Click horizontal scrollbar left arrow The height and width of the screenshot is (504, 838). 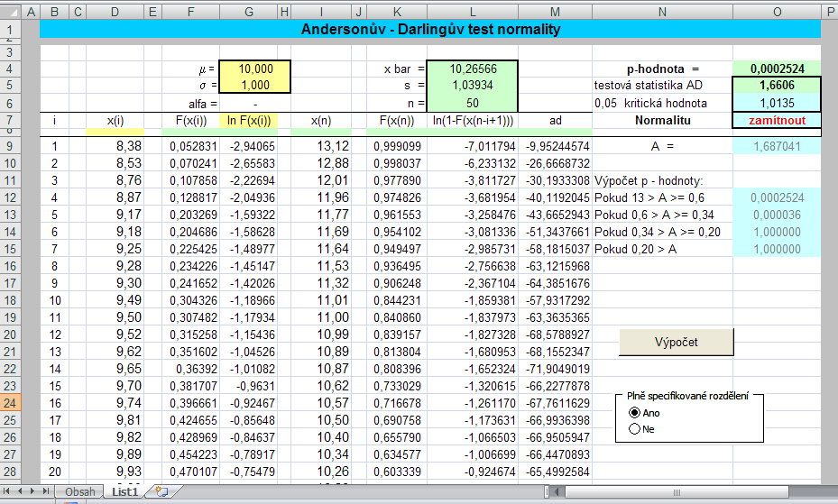[x=557, y=491]
